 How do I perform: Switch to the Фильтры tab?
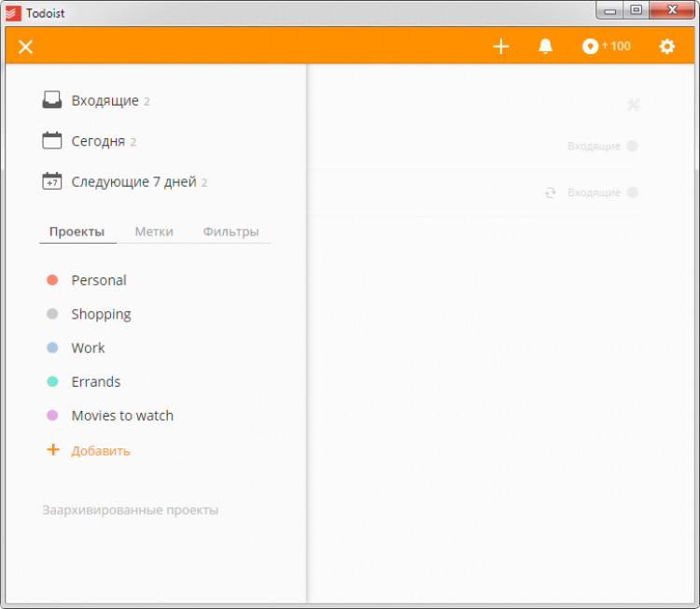point(231,232)
